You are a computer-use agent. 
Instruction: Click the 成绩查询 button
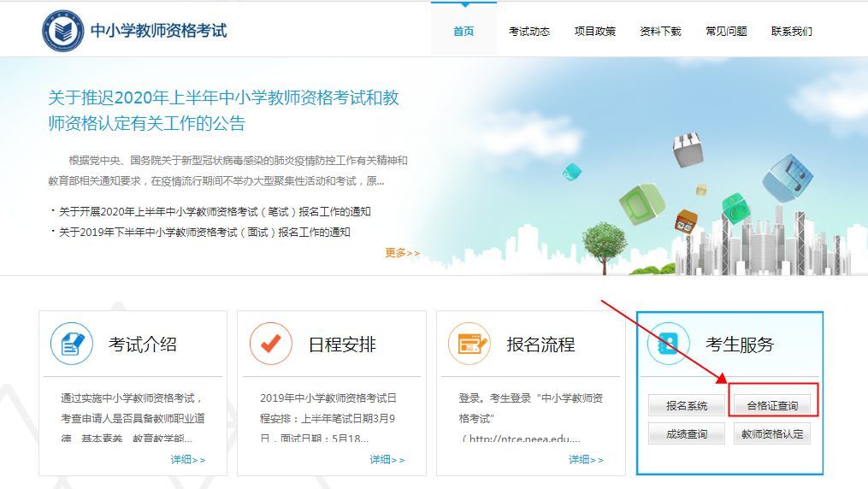(x=687, y=433)
